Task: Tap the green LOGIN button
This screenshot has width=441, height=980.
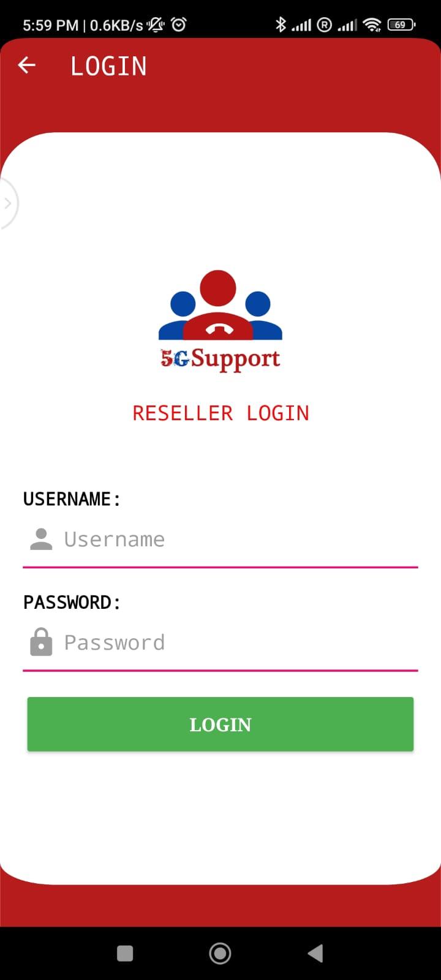Action: [x=221, y=724]
